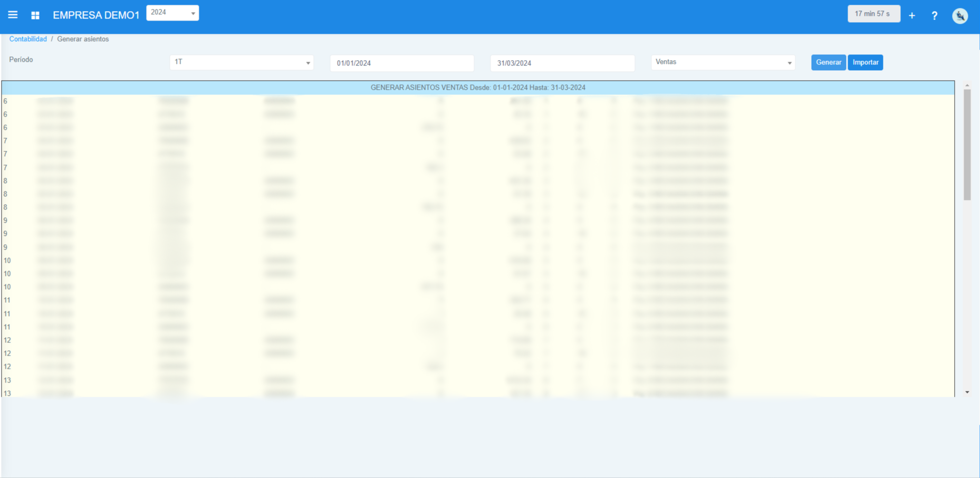Click the EMPRESA DEMO1 company title
Image resolution: width=980 pixels, height=478 pixels.
[x=96, y=15]
